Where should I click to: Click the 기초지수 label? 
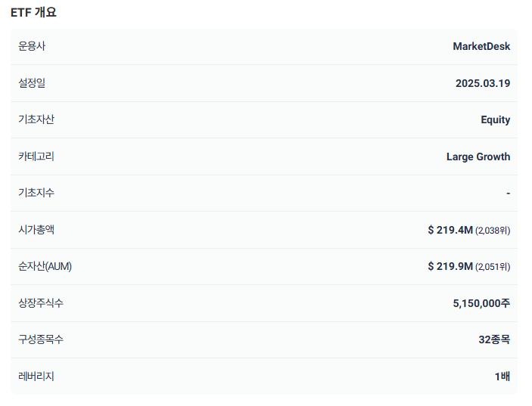point(36,193)
